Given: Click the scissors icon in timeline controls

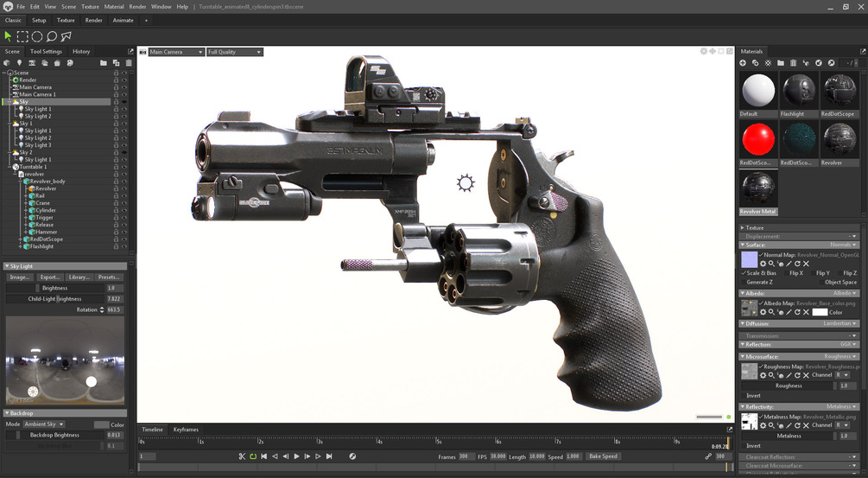Looking at the screenshot, I should [x=242, y=456].
